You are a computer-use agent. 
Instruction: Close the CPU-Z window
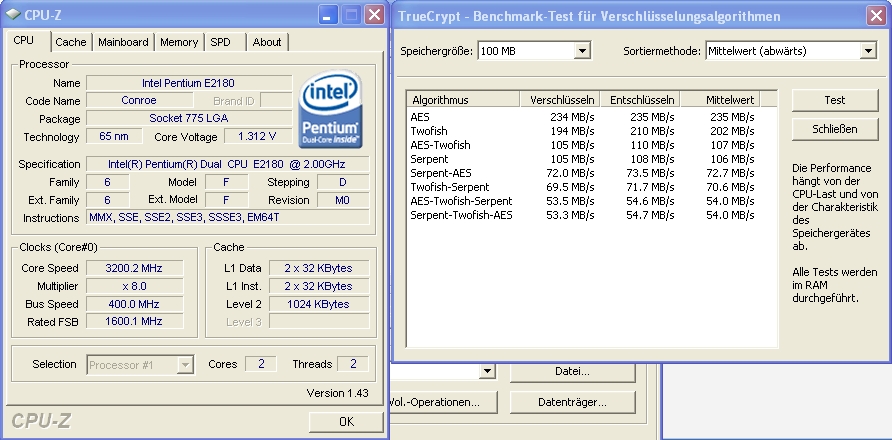[x=374, y=14]
